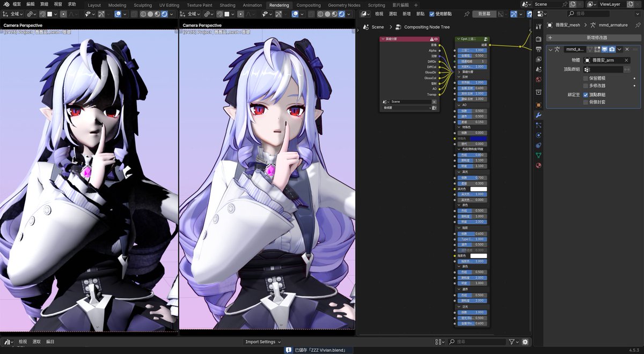Switch to the Compositing workspace tab
Screen dimensions: 644x354
309,5
